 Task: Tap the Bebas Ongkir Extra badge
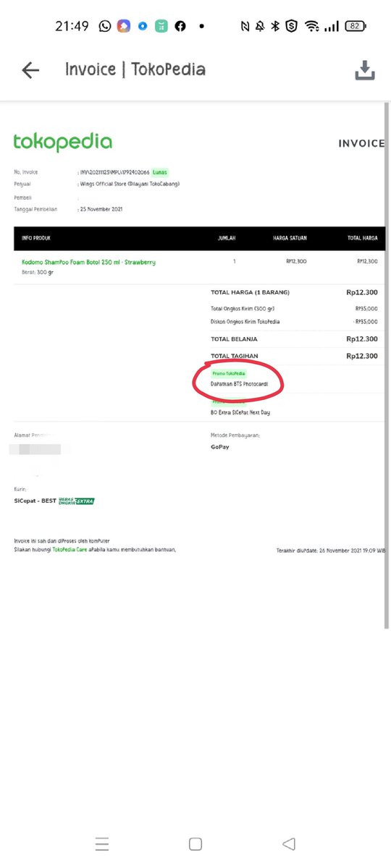(76, 501)
